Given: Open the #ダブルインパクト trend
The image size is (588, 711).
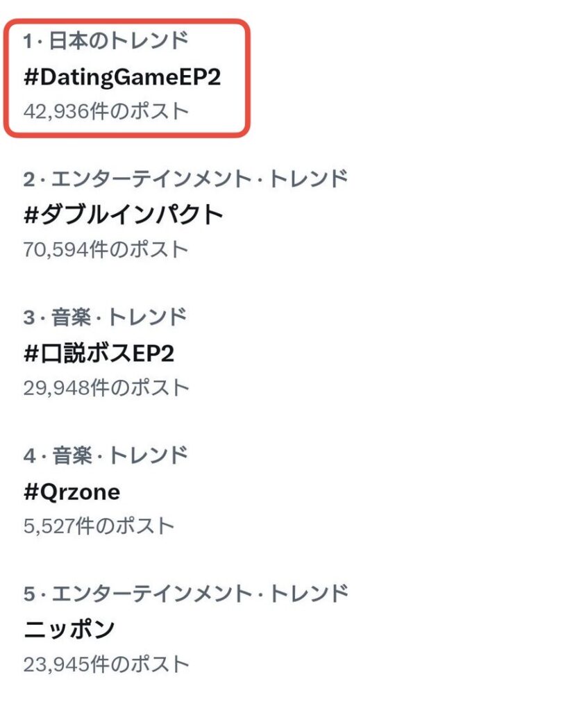Looking at the screenshot, I should (x=123, y=215).
